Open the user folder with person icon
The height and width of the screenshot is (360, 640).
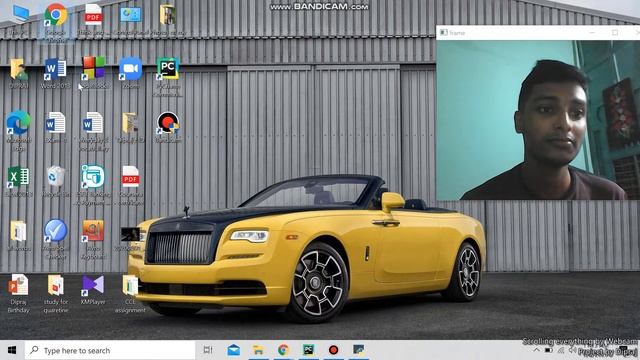click(18, 73)
